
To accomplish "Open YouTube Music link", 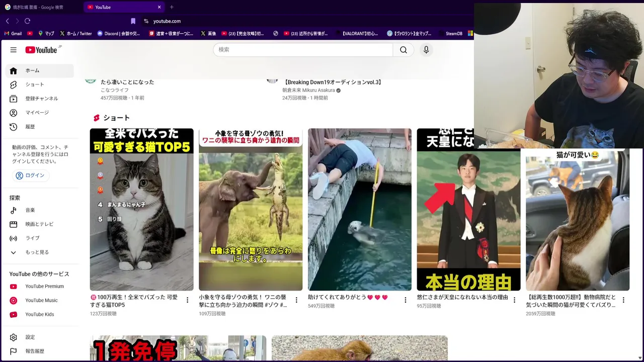I will pos(40,301).
